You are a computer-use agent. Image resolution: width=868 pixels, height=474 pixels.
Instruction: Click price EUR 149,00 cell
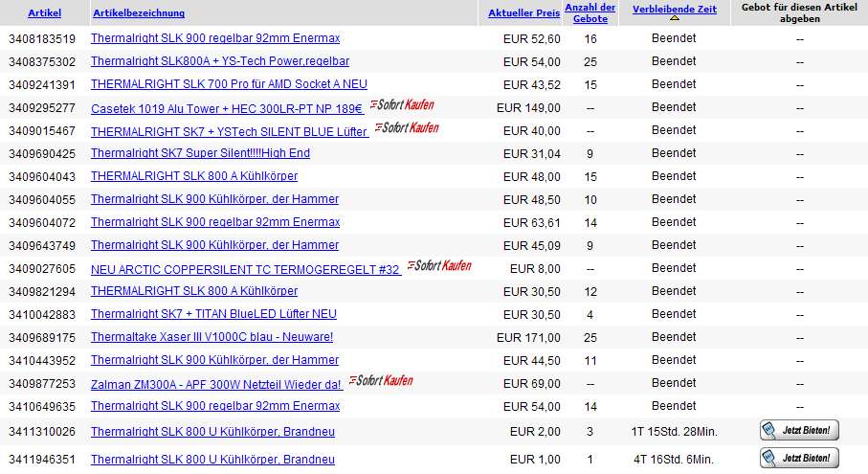tap(528, 108)
